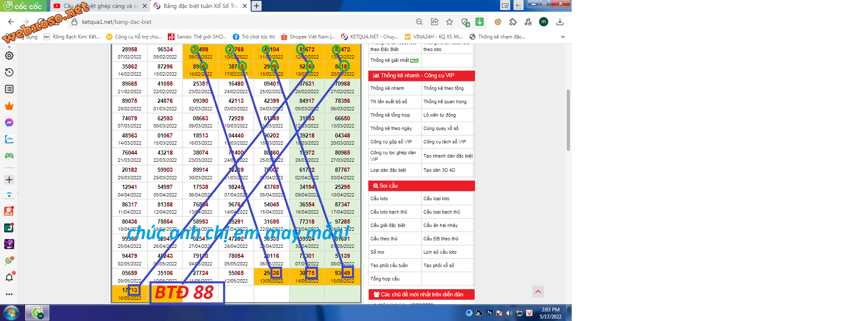
Task: Open the 25.5 shopping sale icon
Action: tap(9, 211)
